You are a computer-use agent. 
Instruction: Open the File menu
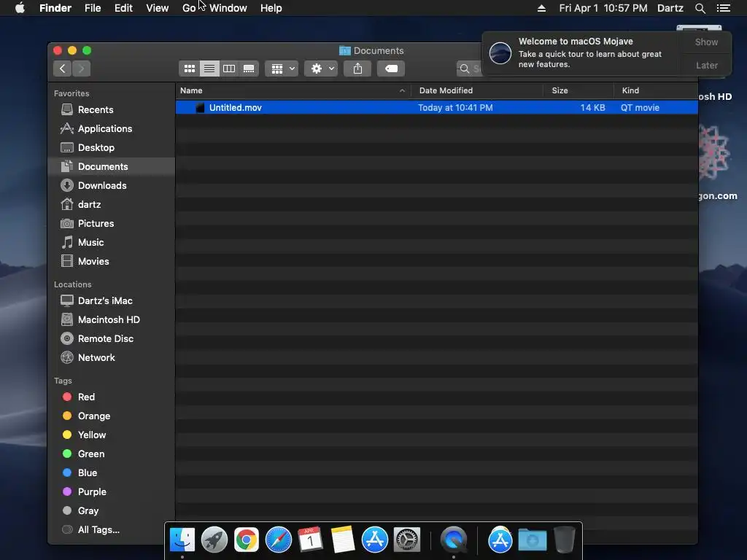click(x=93, y=8)
